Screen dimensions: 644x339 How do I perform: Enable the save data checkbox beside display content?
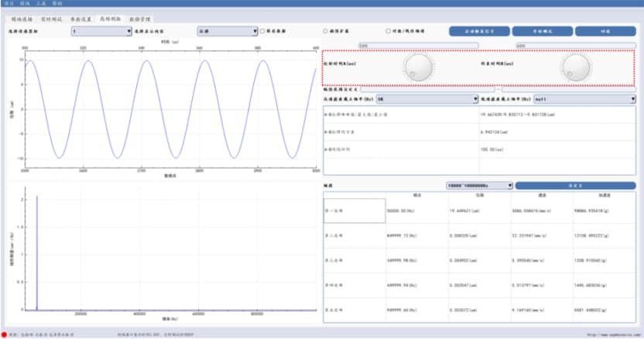(262, 32)
